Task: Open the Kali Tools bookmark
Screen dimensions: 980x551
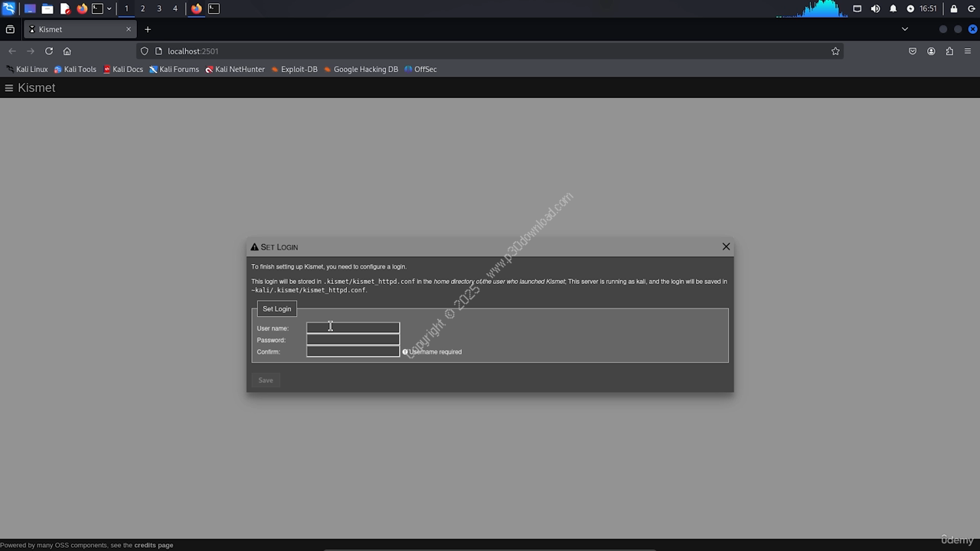Action: (x=75, y=69)
